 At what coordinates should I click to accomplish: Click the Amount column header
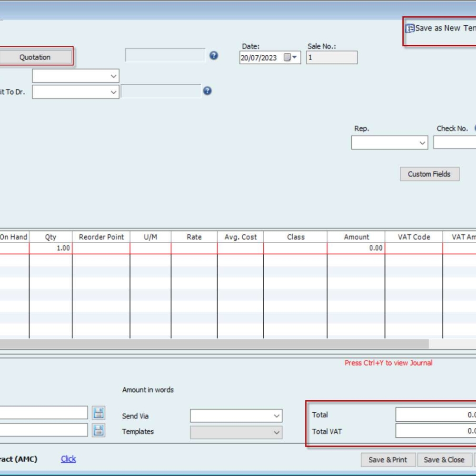pos(356,237)
